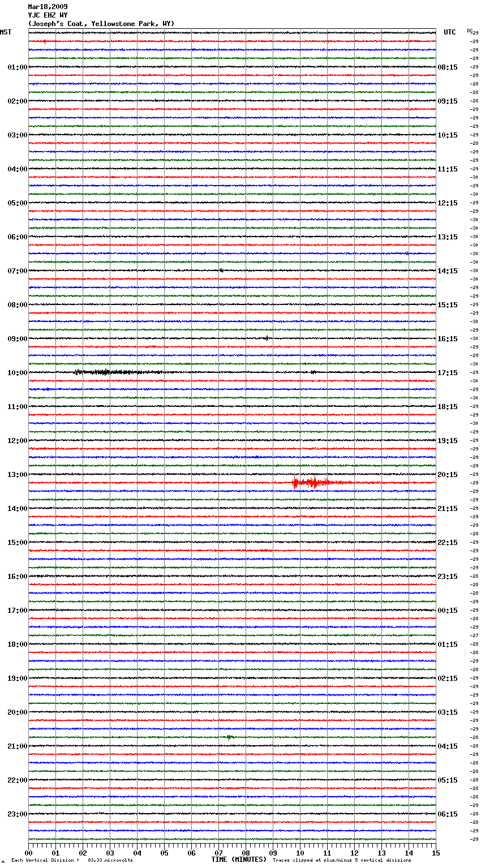Select the 19:00 MST time label
Image resolution: width=481 pixels, height=868 pixels.
pos(18,678)
